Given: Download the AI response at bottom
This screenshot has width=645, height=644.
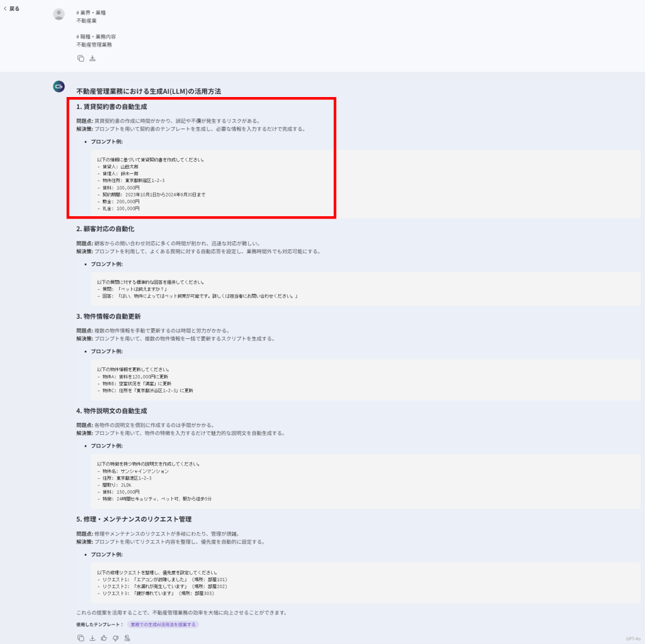Looking at the screenshot, I should coord(93,638).
